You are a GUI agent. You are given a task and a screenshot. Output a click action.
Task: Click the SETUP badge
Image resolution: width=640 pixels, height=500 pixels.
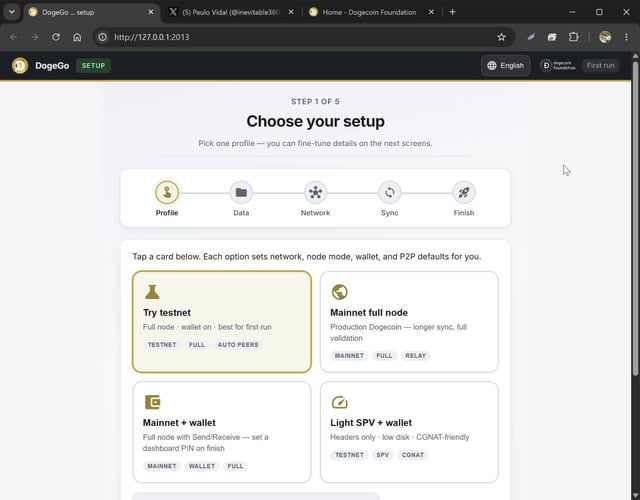[93, 65]
